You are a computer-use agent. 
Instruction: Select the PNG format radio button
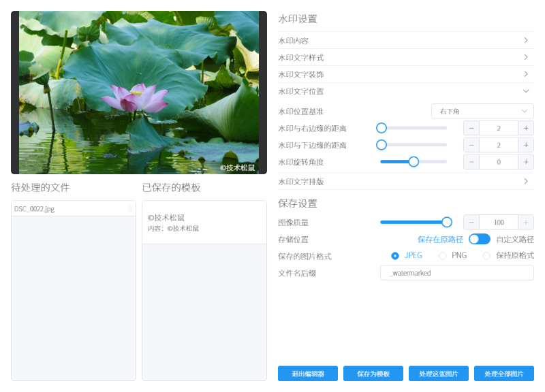[442, 256]
